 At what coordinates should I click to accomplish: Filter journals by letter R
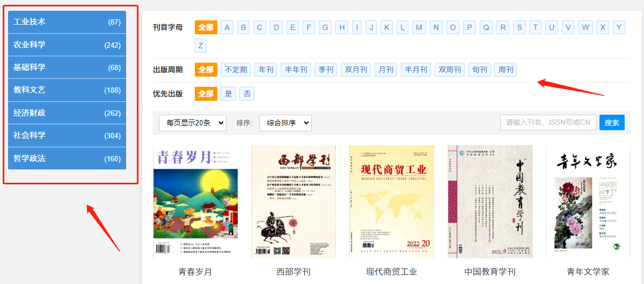503,27
